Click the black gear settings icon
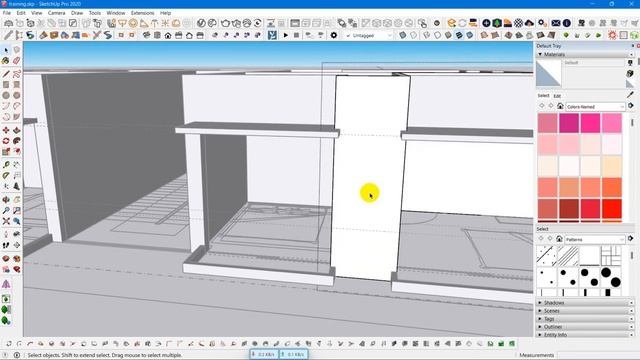Viewport: 640px width, 360px height. (333, 35)
